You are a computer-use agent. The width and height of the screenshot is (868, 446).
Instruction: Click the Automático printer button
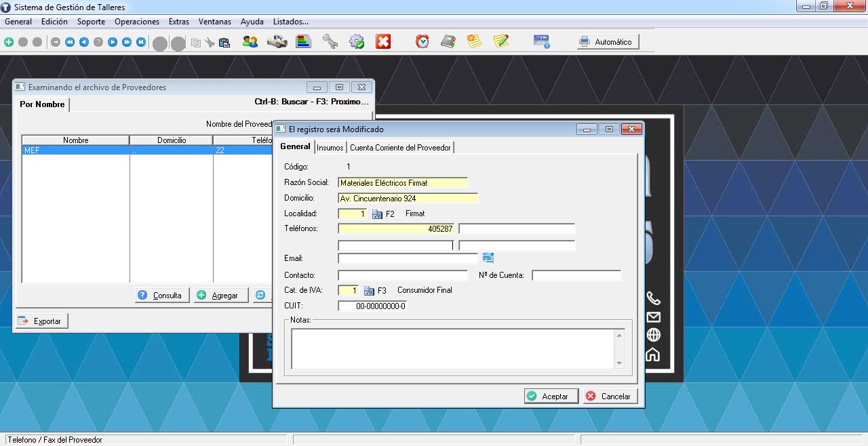tap(607, 42)
